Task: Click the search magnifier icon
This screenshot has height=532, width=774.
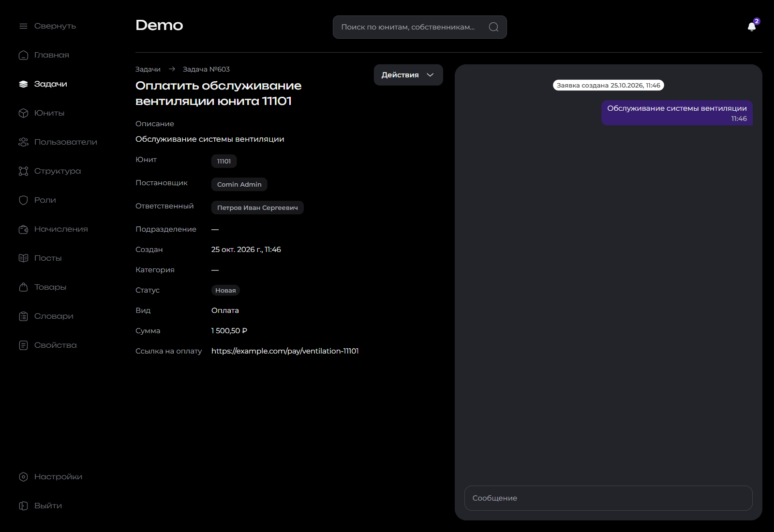Action: click(493, 27)
